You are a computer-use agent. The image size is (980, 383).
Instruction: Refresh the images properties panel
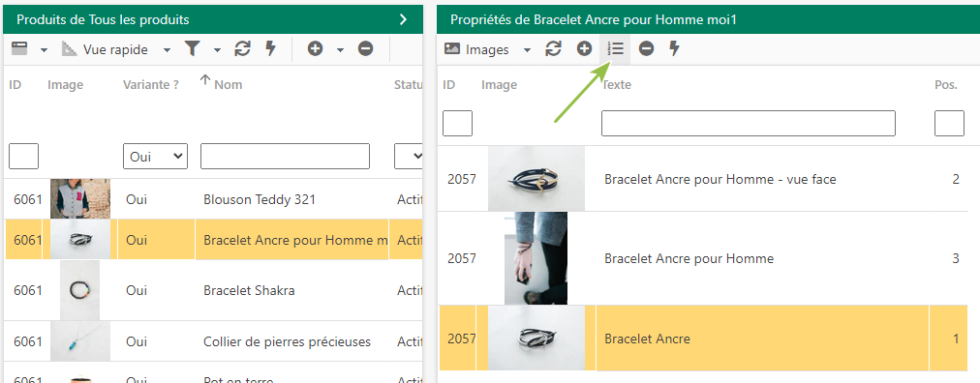click(x=553, y=49)
